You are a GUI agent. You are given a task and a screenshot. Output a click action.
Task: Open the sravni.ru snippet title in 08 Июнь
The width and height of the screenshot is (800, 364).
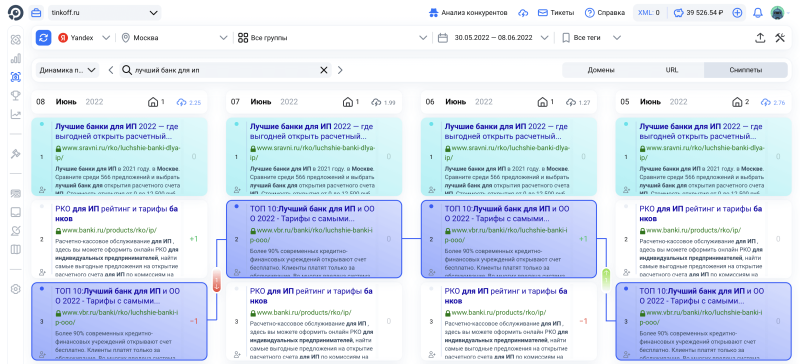[116, 131]
